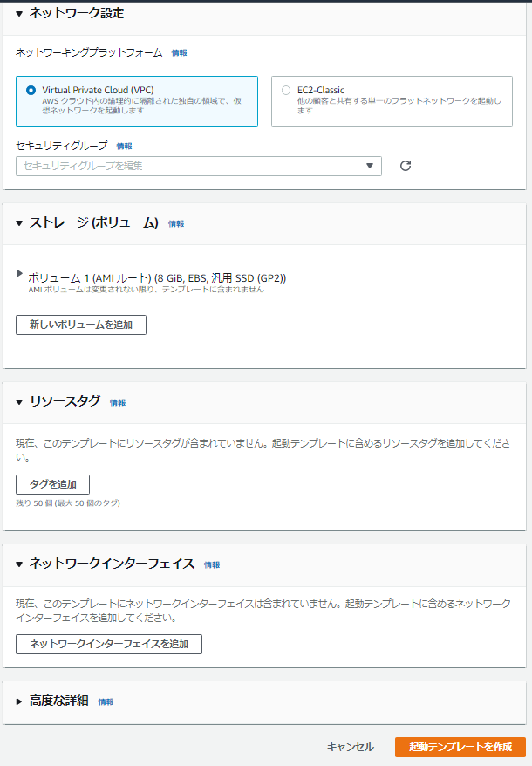Click ネットワークインターフェイスを追加 button
532x766 pixels.
tap(109, 645)
